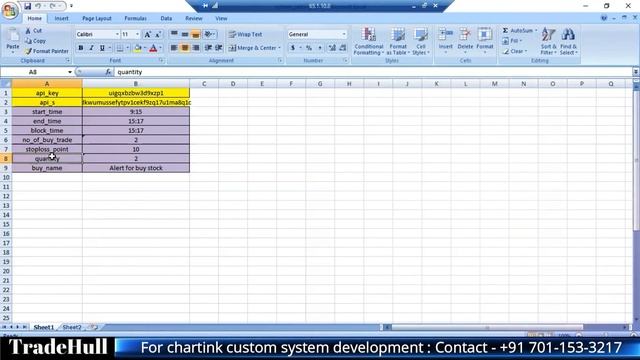Copy the selected cell

[x=35, y=41]
